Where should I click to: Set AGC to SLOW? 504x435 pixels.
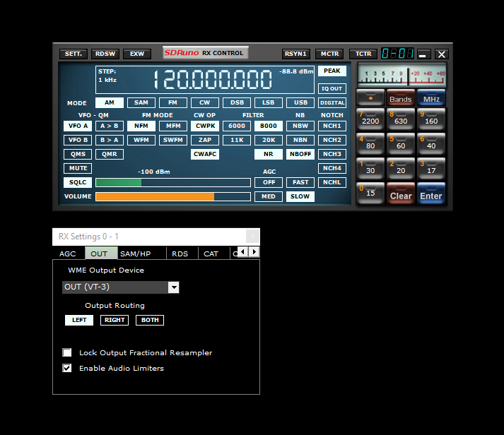300,196
